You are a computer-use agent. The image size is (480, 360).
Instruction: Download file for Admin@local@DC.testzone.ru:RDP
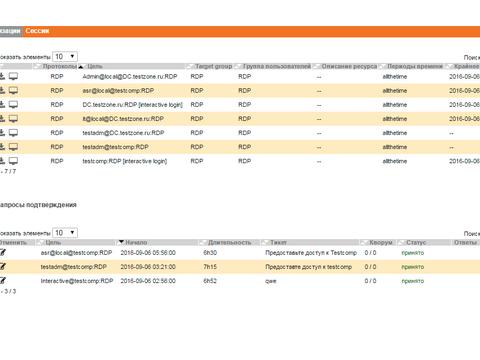[x=2, y=76]
